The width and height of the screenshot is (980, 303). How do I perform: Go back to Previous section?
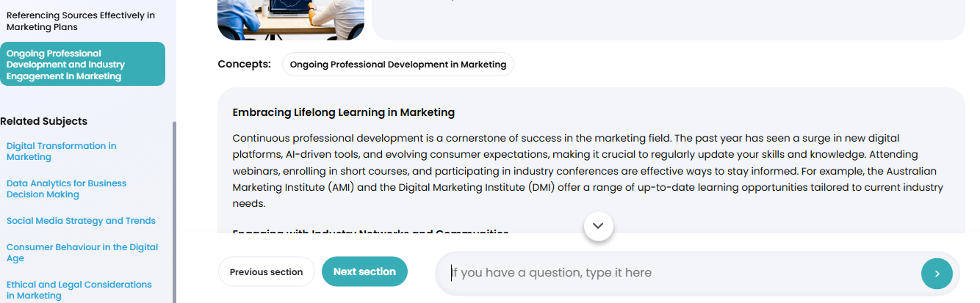266,272
